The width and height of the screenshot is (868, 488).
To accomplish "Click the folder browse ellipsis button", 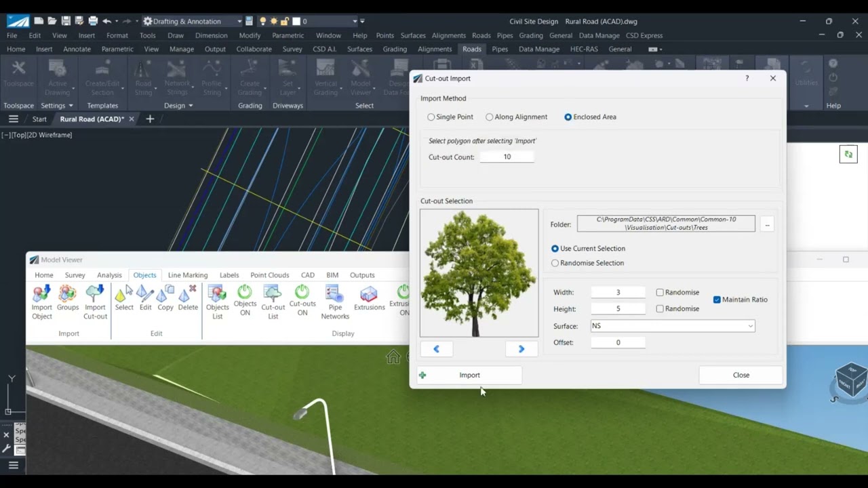I will [x=767, y=224].
